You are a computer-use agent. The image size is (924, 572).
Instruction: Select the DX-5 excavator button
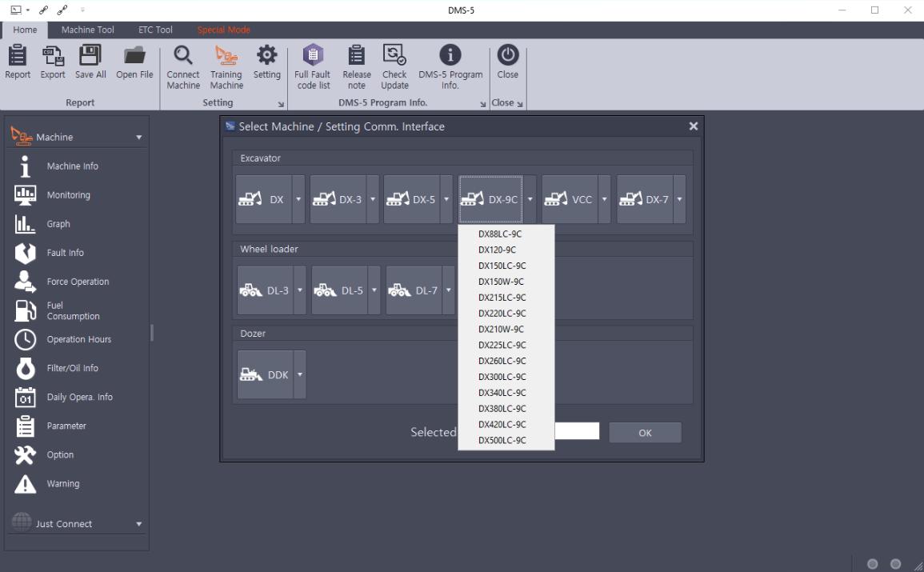click(x=412, y=199)
